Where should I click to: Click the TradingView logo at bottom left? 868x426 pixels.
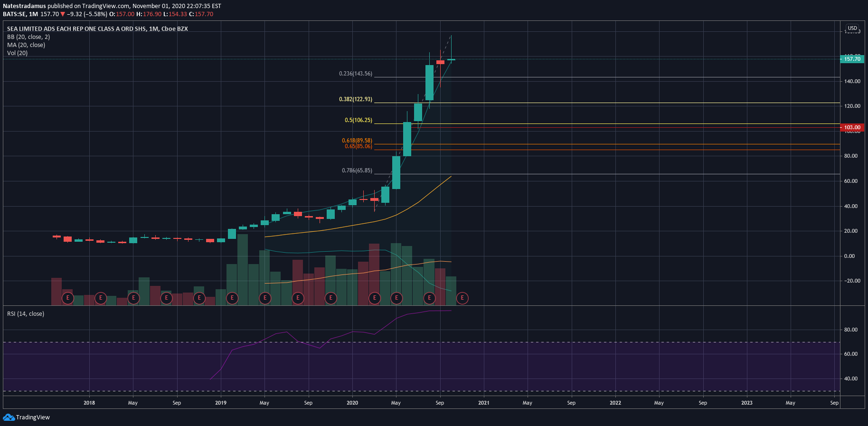click(x=27, y=417)
